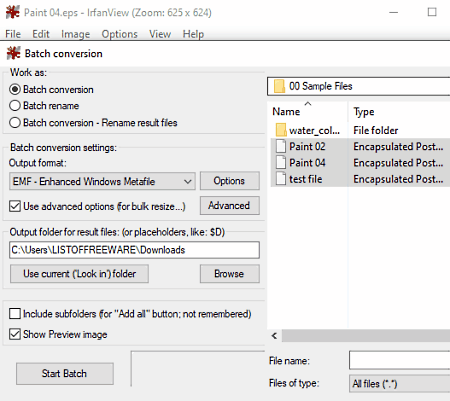Select the Paint 04 file icon
Image resolution: width=450 pixels, height=401 pixels.
pos(281,163)
